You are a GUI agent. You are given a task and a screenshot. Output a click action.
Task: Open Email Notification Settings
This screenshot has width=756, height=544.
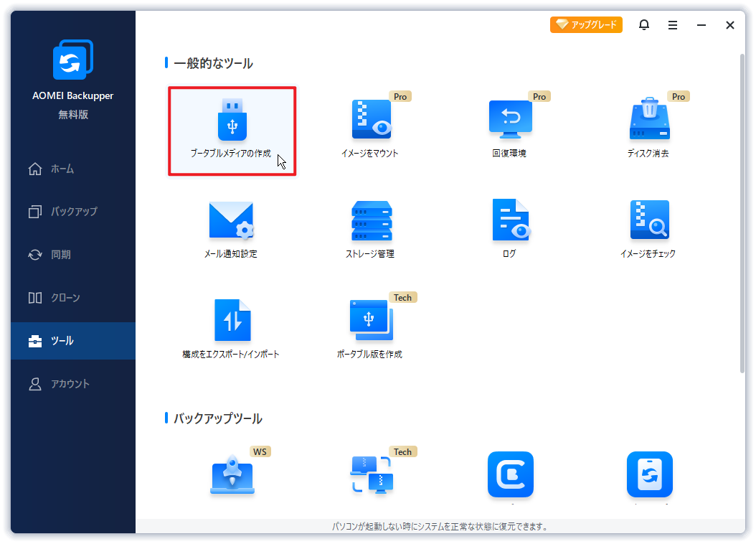231,228
